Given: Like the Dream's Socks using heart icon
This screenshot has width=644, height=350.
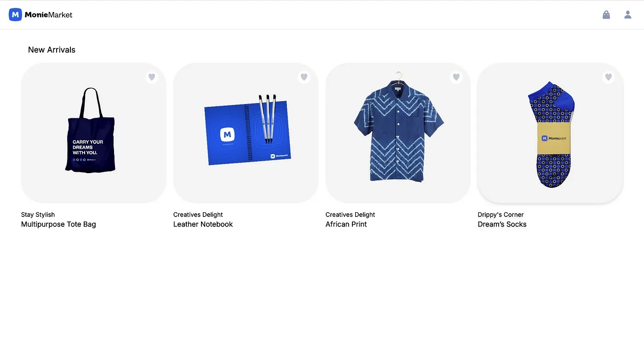Looking at the screenshot, I should [x=609, y=77].
